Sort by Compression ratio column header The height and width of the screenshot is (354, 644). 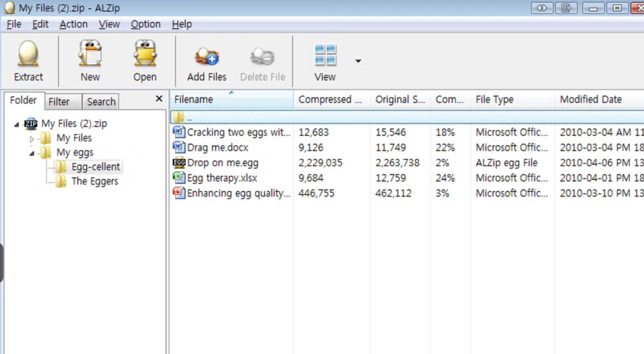tap(450, 99)
